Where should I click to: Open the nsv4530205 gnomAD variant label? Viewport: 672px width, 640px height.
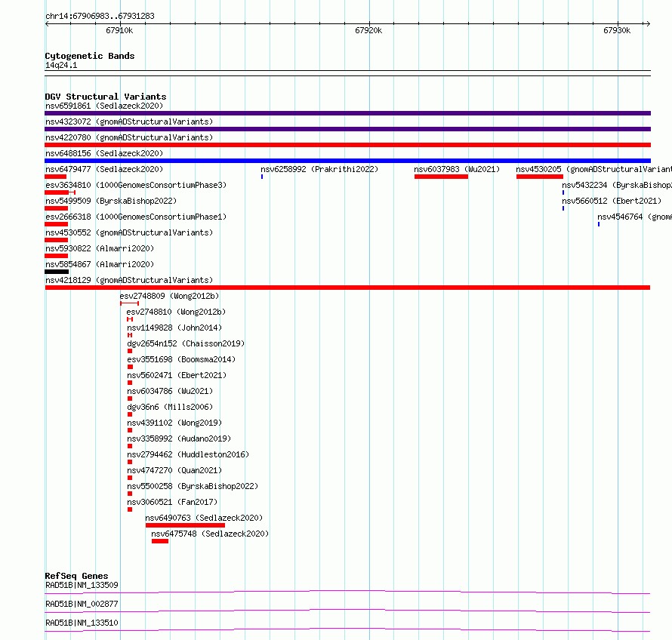[x=594, y=169]
